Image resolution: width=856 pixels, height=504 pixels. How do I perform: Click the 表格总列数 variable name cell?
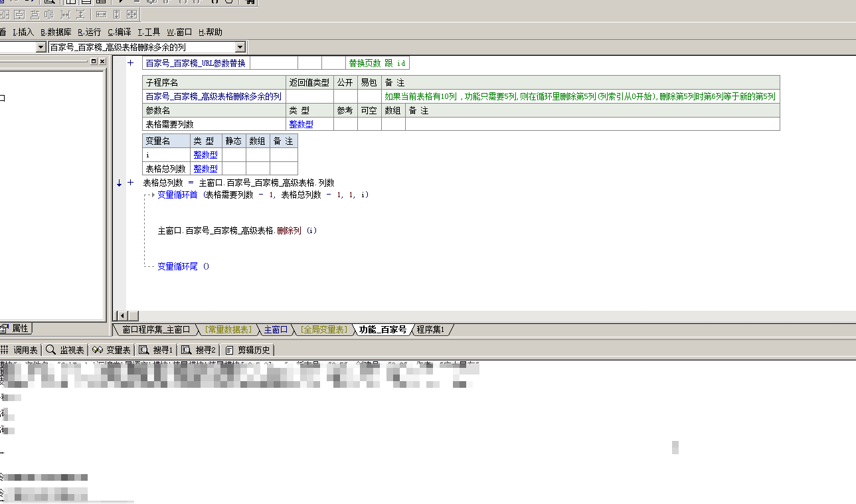pos(166,169)
